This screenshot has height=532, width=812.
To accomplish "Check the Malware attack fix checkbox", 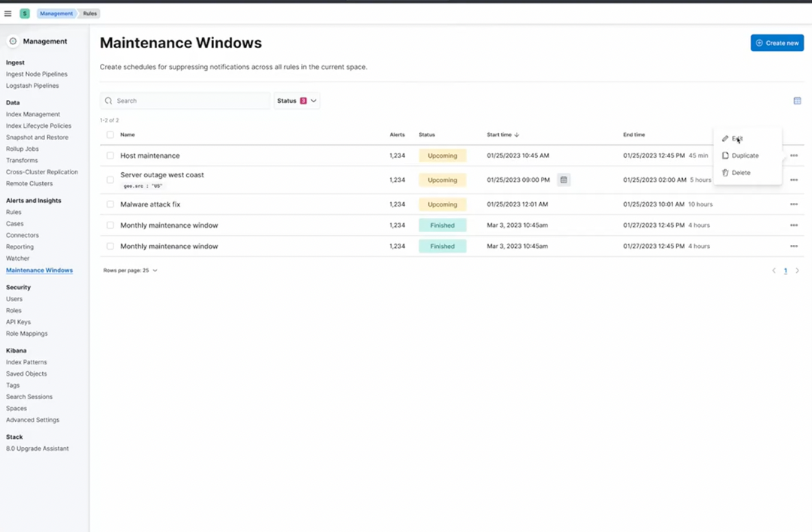I will click(x=110, y=204).
